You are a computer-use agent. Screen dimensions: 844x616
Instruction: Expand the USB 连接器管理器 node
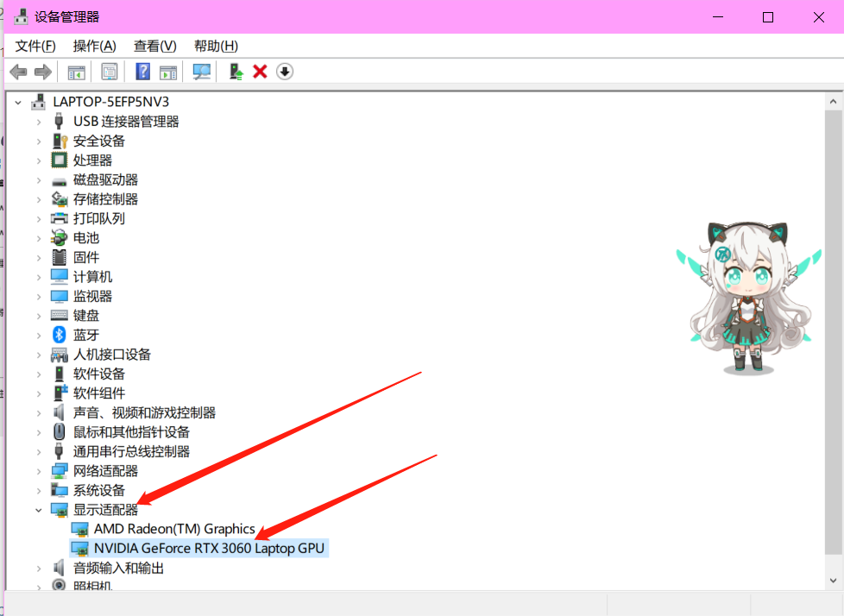click(x=39, y=122)
